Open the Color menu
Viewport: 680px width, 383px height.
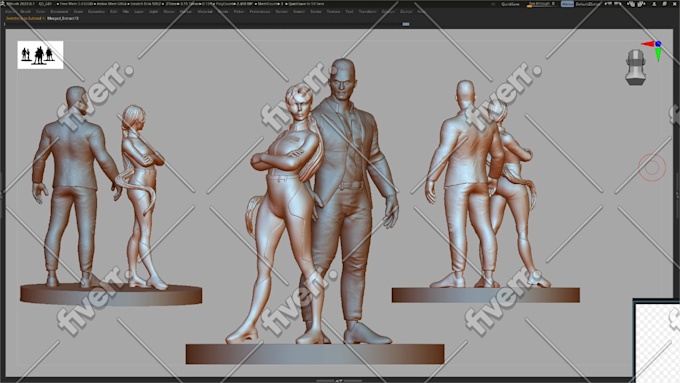pos(40,12)
